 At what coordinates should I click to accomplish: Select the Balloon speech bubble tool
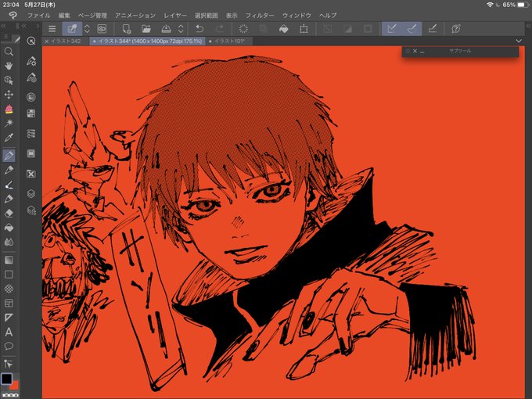(9, 346)
